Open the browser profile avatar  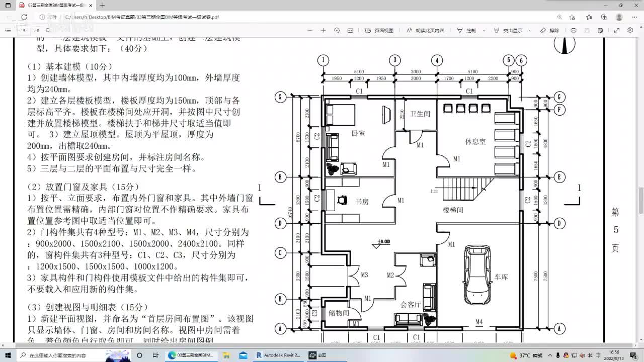tap(619, 17)
